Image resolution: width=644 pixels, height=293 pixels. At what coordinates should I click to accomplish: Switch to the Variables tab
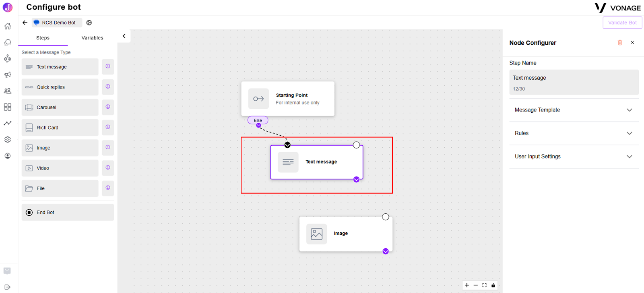pyautogui.click(x=93, y=38)
